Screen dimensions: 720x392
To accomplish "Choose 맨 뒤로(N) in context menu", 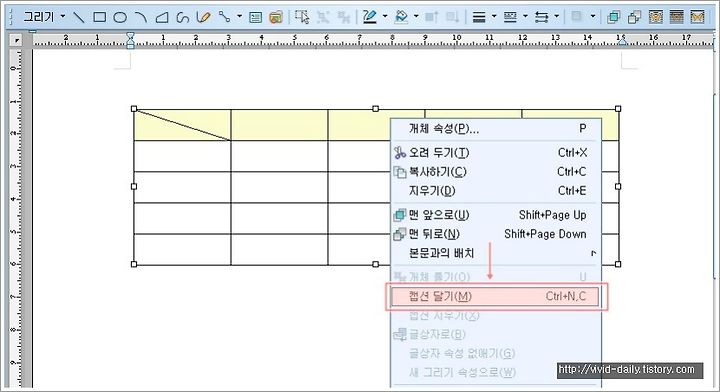I will coord(495,234).
